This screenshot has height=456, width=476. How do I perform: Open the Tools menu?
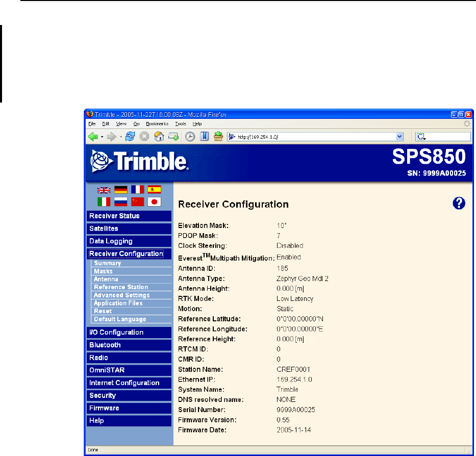tap(180, 124)
